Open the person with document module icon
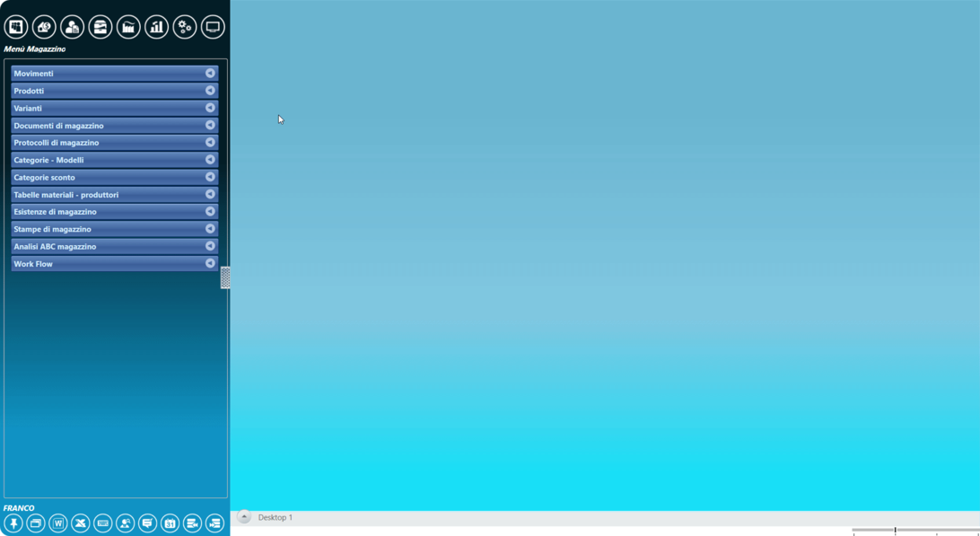This screenshot has height=536, width=980. [73, 27]
